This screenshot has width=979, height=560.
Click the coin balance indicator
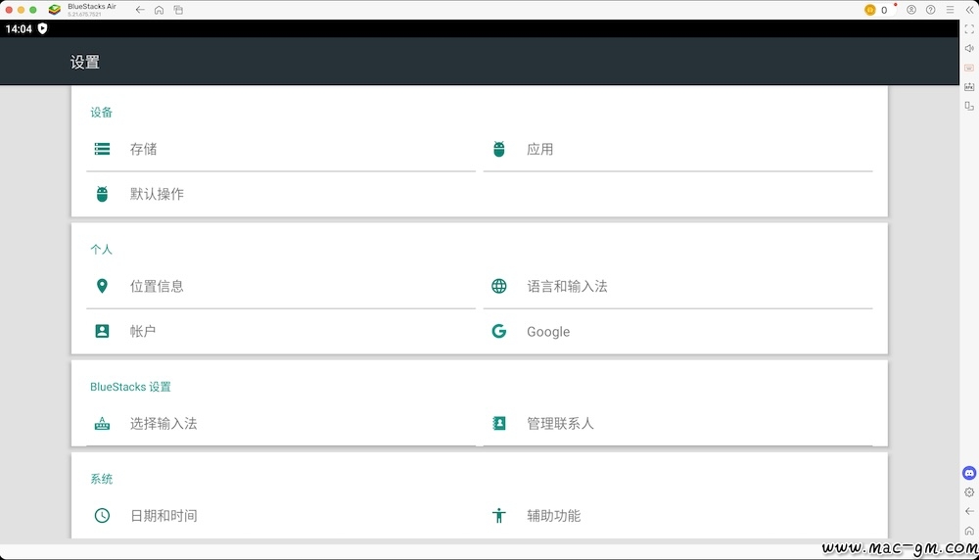click(876, 10)
